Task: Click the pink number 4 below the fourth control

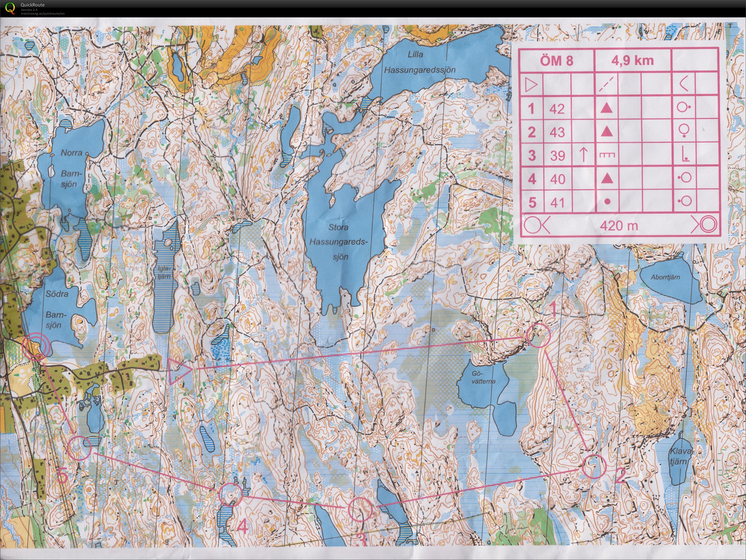Action: point(243,526)
